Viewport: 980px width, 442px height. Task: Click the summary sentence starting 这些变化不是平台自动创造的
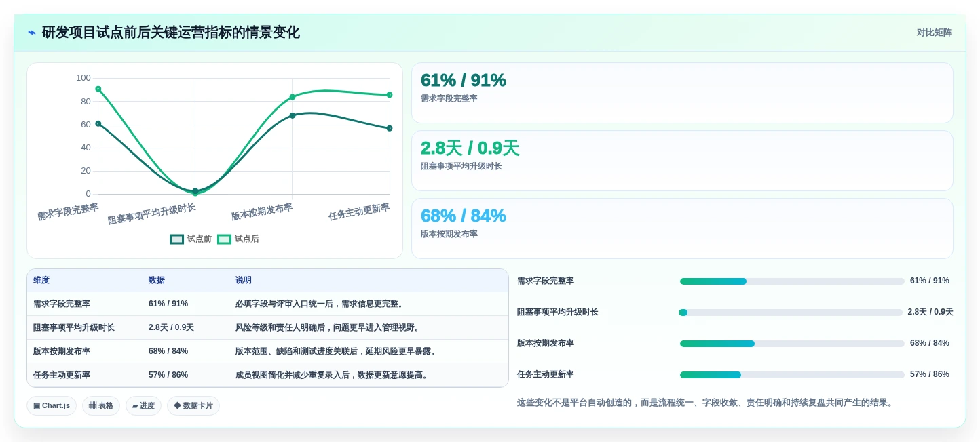[x=706, y=403]
